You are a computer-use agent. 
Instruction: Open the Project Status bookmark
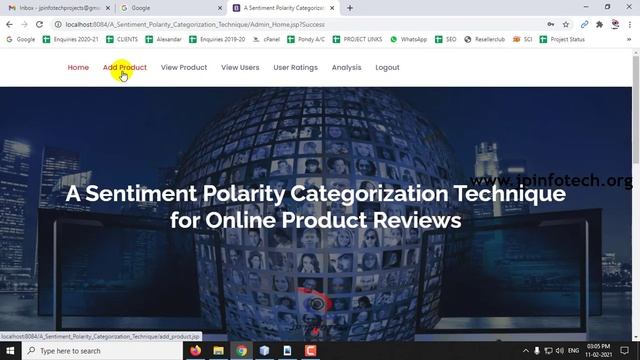562,39
